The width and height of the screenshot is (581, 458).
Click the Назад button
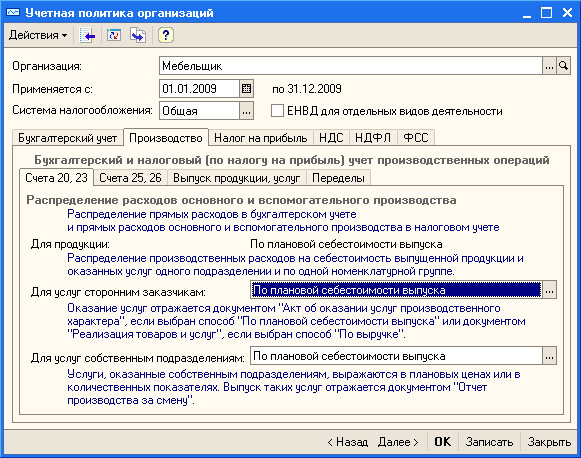(348, 442)
